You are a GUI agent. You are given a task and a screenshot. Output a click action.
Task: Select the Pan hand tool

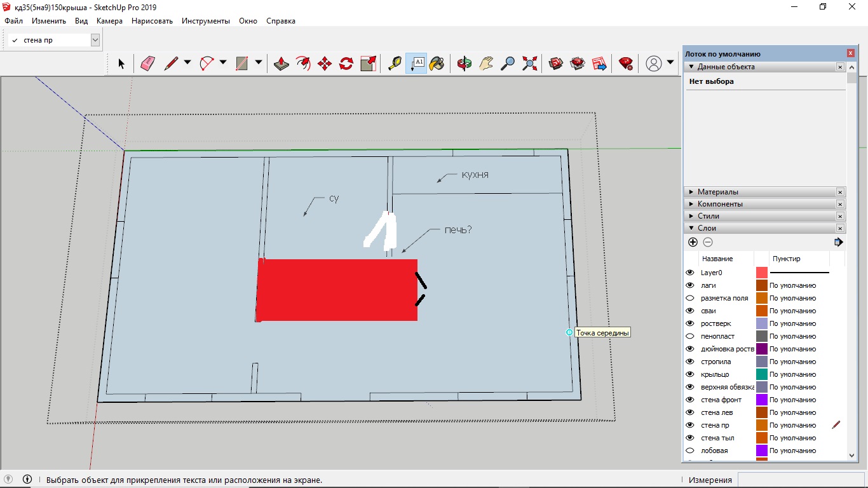tap(486, 63)
